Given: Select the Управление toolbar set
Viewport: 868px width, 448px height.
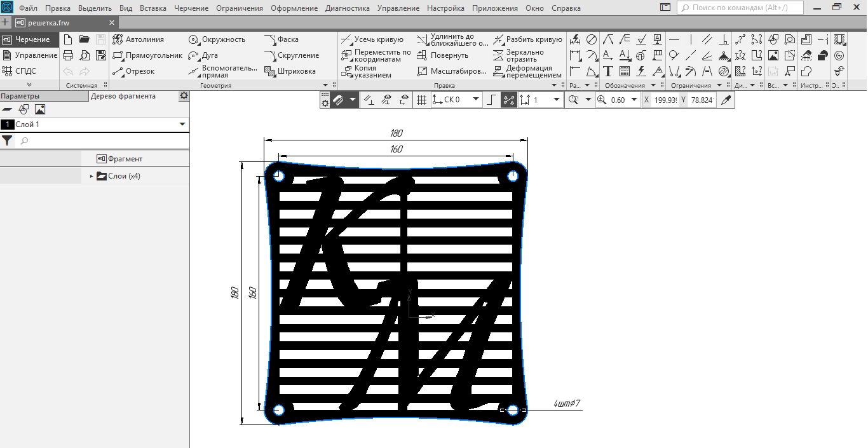Looking at the screenshot, I should pyautogui.click(x=29, y=55).
